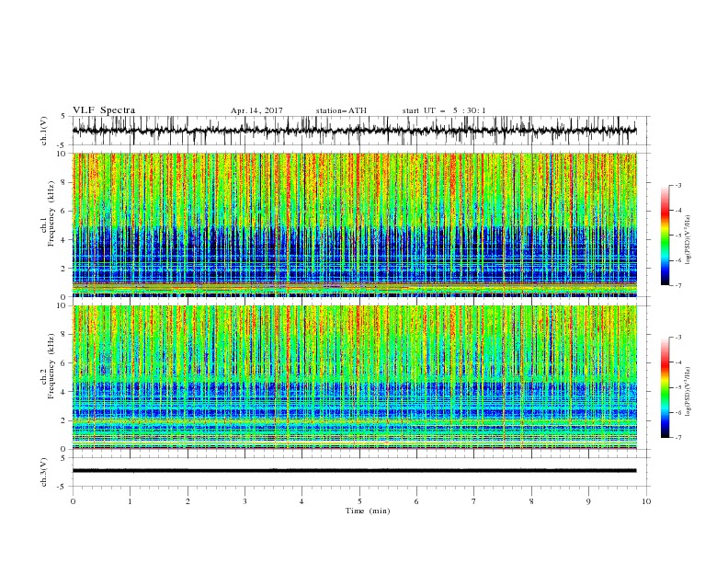Click the "-3" tick on ch.2 color bar
728x563 pixels.
click(678, 338)
